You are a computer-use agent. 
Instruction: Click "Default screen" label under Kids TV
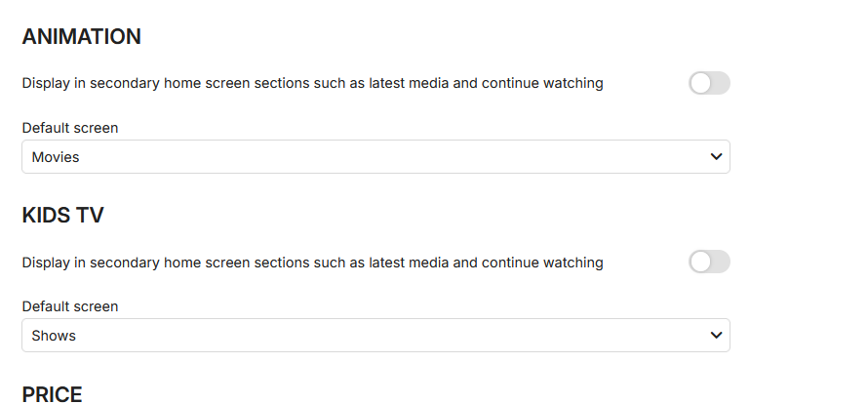coord(70,306)
